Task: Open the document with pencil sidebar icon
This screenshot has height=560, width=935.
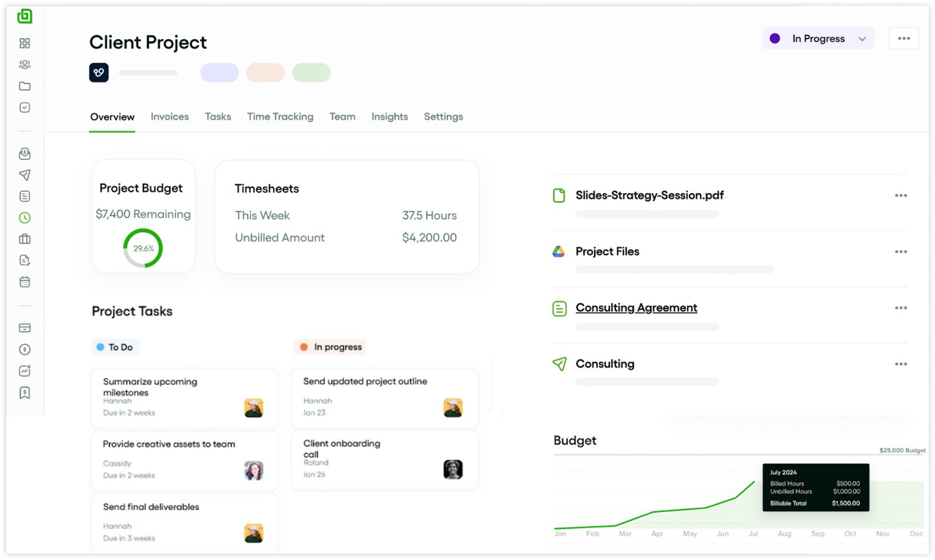Action: 25,260
